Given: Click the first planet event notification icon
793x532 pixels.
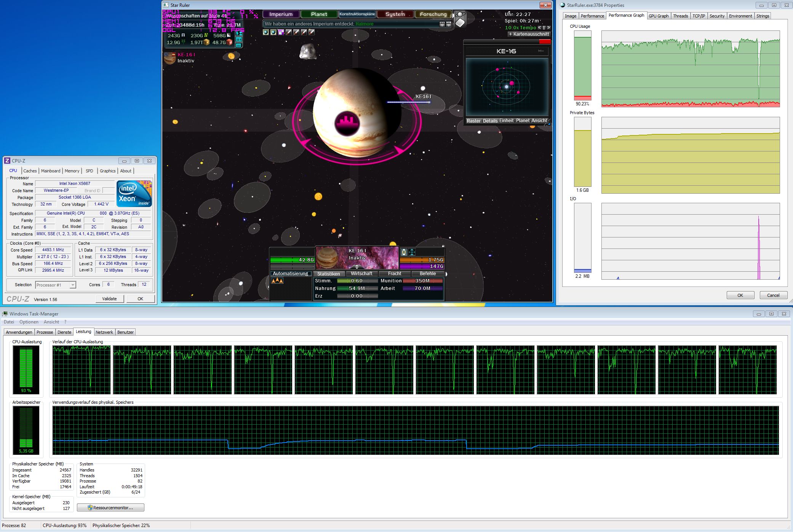Looking at the screenshot, I should click(x=266, y=32).
